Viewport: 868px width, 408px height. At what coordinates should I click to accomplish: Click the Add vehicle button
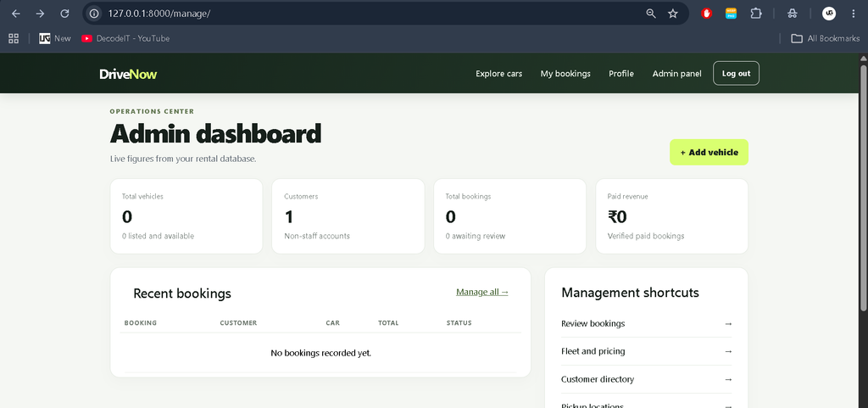[x=709, y=152]
